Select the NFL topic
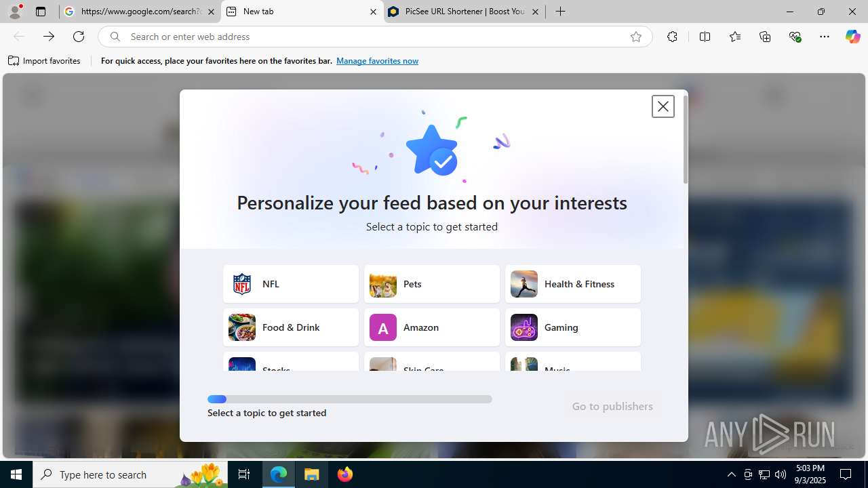The image size is (868, 488). [291, 284]
